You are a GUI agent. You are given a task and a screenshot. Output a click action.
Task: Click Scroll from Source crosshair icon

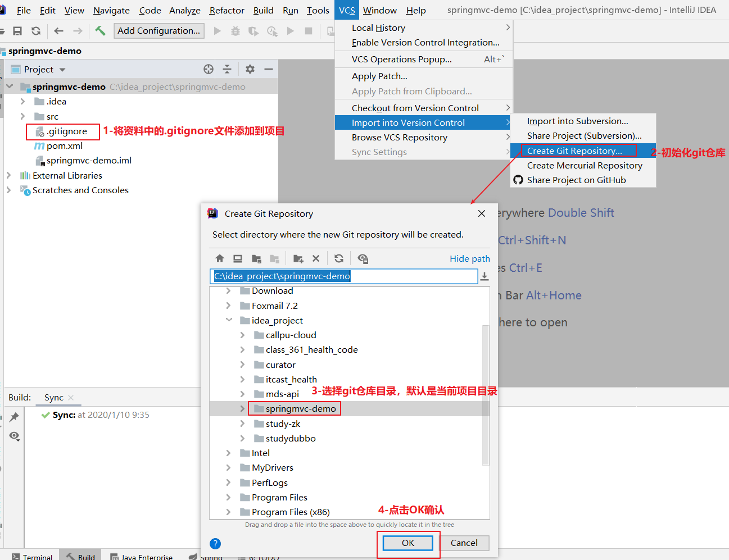[209, 69]
